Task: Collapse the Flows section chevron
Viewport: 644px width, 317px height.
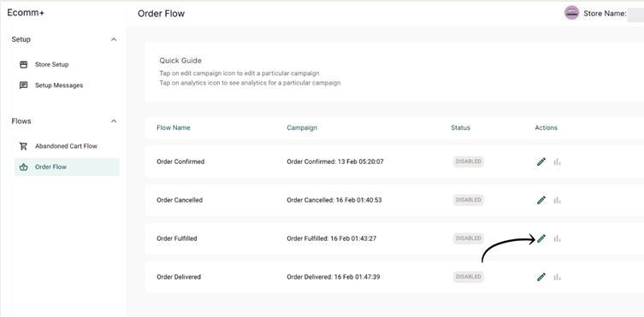Action: click(114, 121)
